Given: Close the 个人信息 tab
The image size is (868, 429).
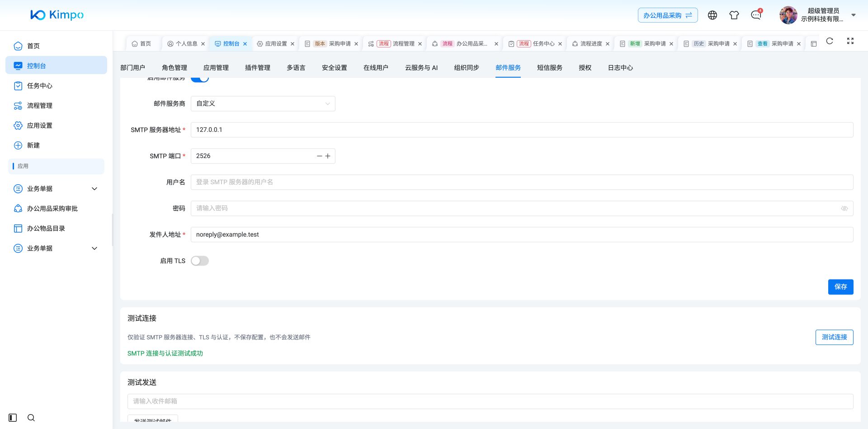Looking at the screenshot, I should [203, 44].
